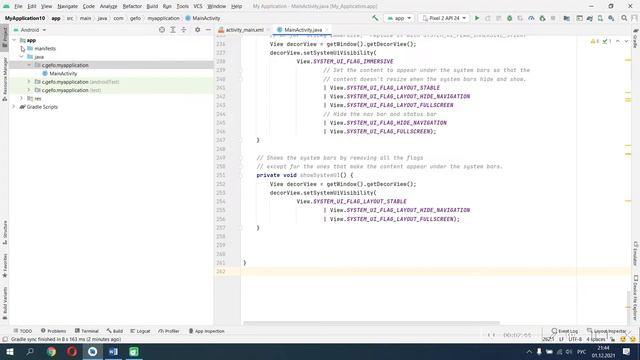Viewport: 640px width, 360px height.
Task: Open the SDK Manager icon
Action: tap(611, 18)
